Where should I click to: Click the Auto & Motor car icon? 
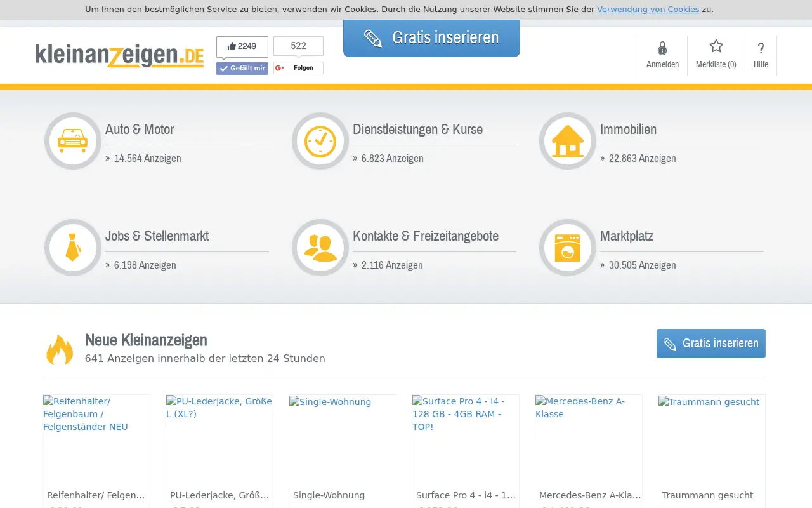(x=73, y=141)
